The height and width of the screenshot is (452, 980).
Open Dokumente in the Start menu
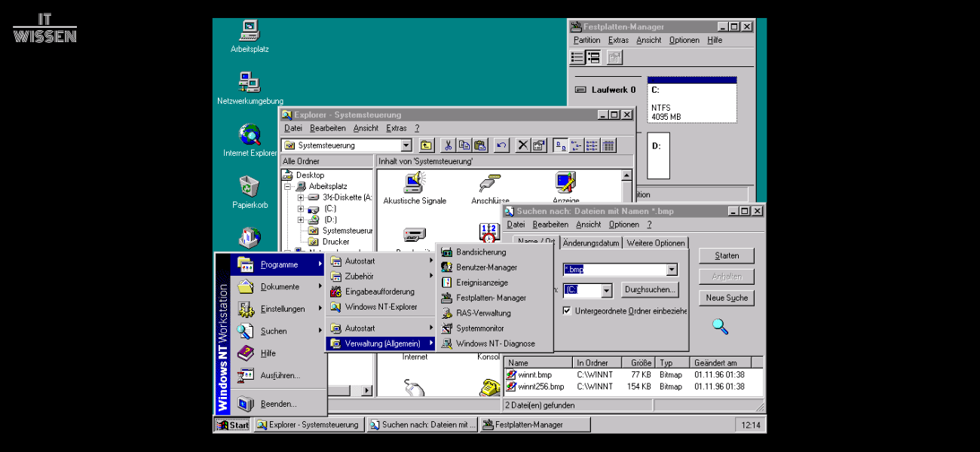(279, 287)
